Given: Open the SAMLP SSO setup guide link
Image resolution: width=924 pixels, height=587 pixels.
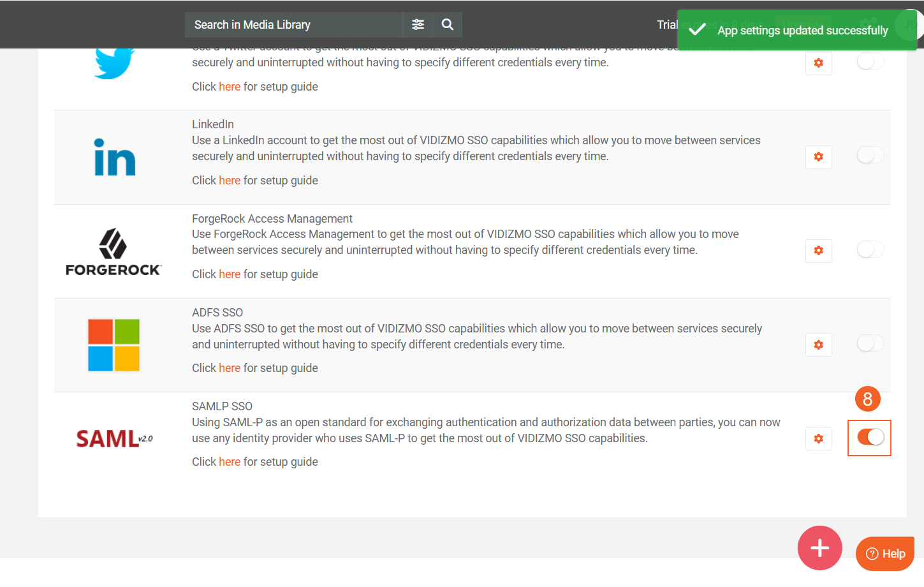Looking at the screenshot, I should click(230, 462).
